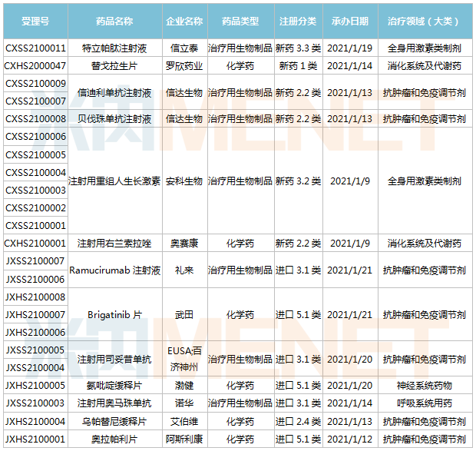Click classification cell 新药 3.3 类
This screenshot has height=451, width=476.
[x=298, y=48]
